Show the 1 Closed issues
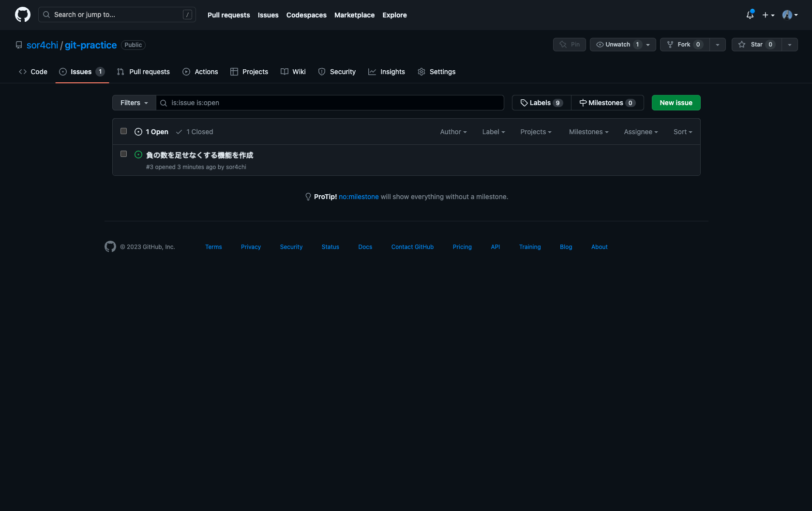This screenshot has width=812, height=511. 195,132
